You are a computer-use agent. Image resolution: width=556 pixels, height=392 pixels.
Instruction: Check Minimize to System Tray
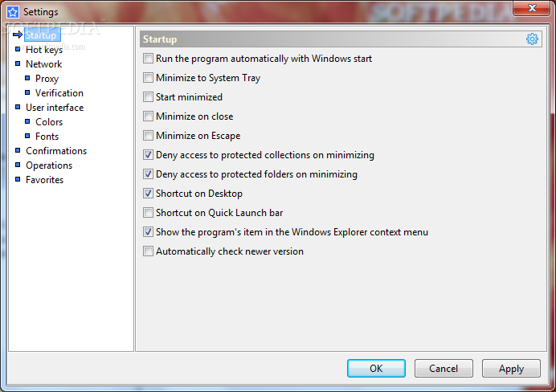tap(148, 78)
